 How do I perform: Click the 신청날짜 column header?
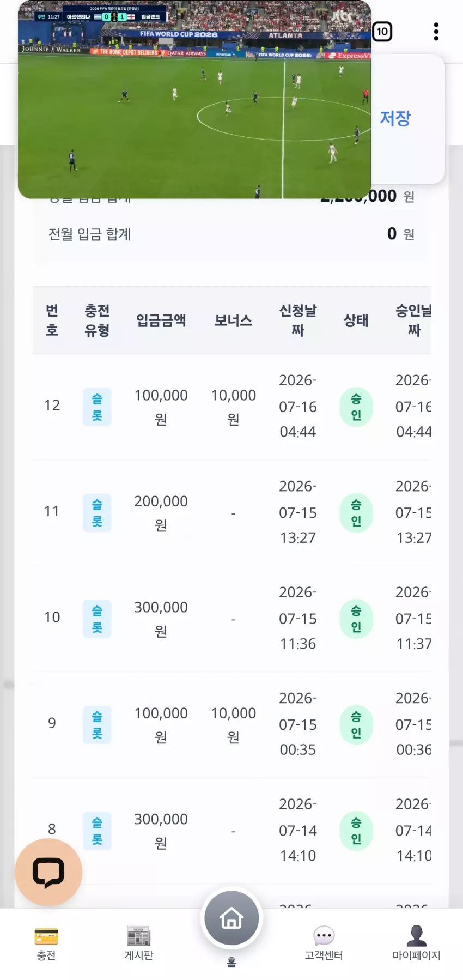tap(298, 320)
